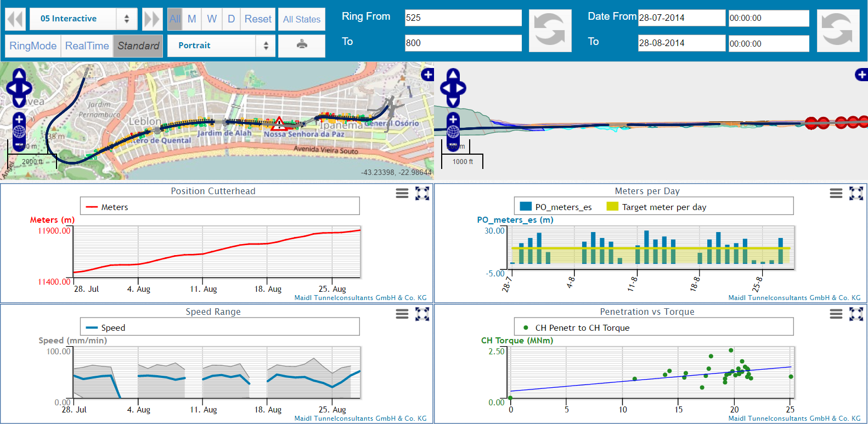Open Penetration vs Torque chart menu
This screenshot has height=424, width=868.
pyautogui.click(x=836, y=314)
